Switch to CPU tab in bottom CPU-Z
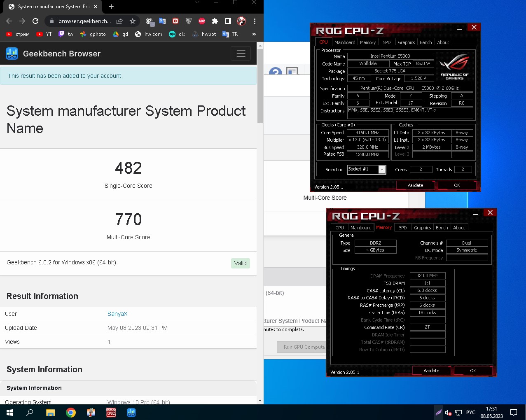 coord(339,228)
